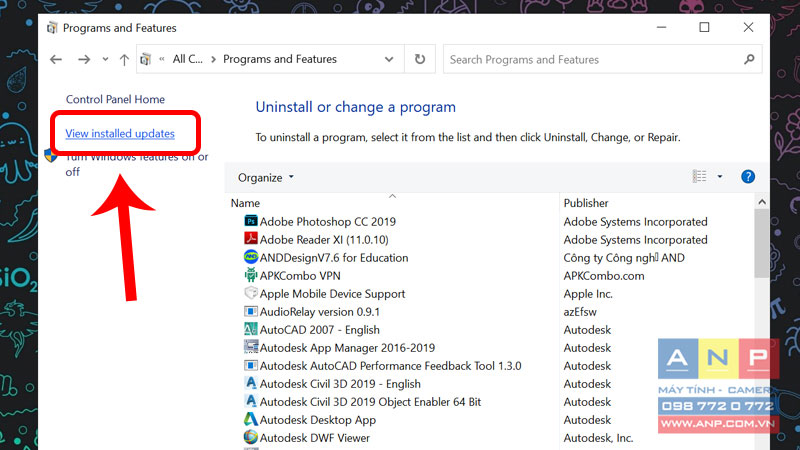This screenshot has width=800, height=450.
Task: Sort by the Publisher column header
Action: pos(586,203)
